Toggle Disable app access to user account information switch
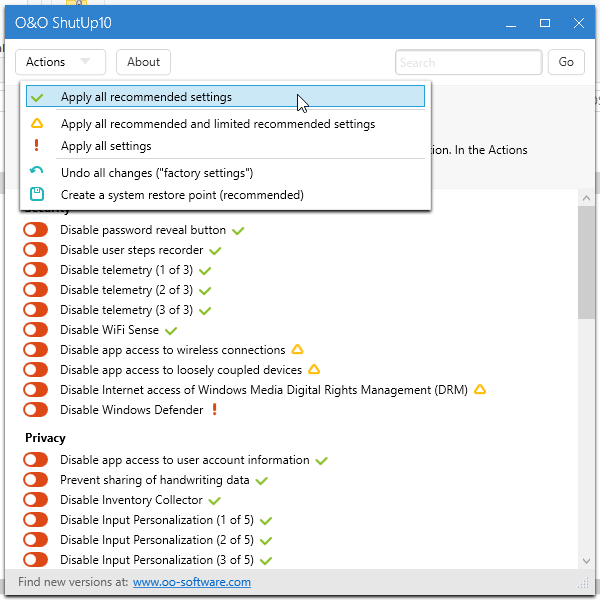600x600 pixels. pos(36,460)
